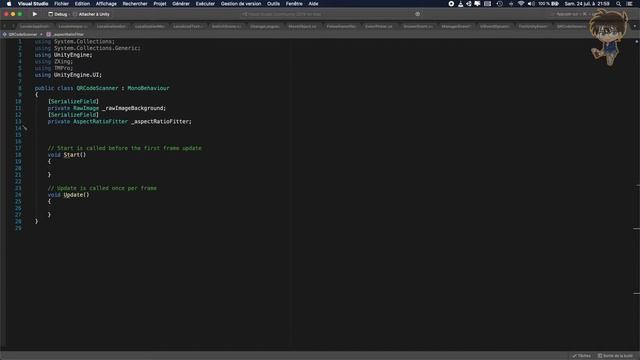Click the 'void Start()' method line

coord(67,155)
